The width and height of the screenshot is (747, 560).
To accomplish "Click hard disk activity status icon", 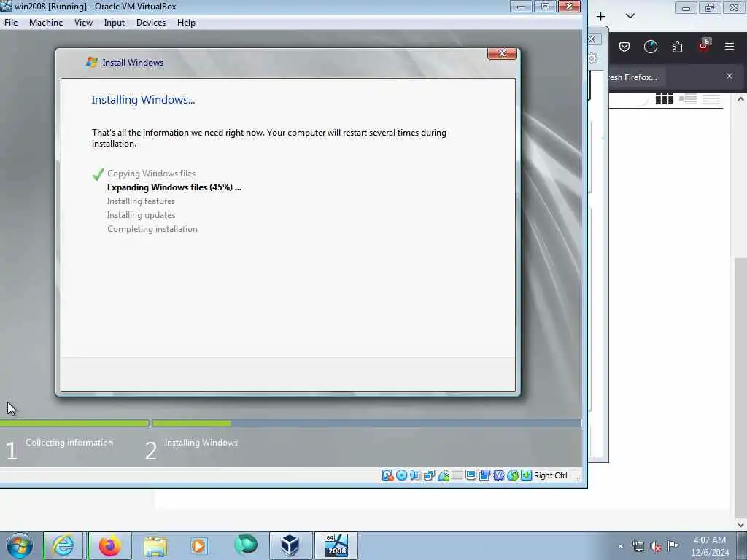I will point(388,475).
